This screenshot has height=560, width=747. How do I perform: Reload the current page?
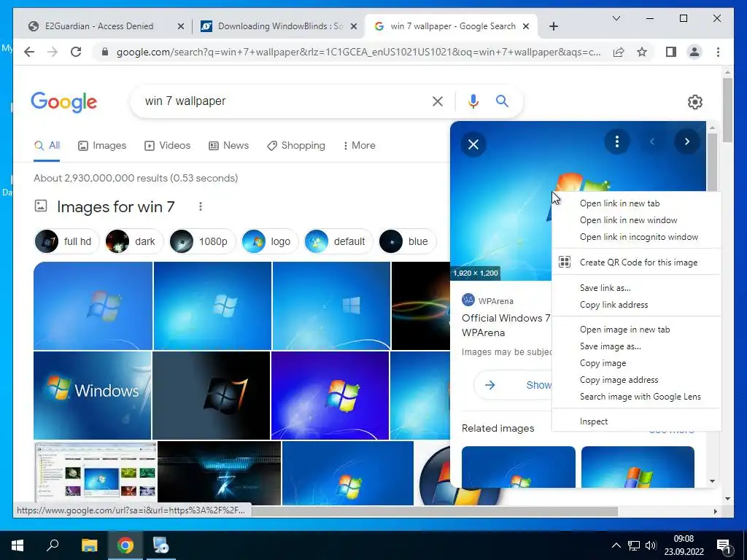tap(76, 52)
